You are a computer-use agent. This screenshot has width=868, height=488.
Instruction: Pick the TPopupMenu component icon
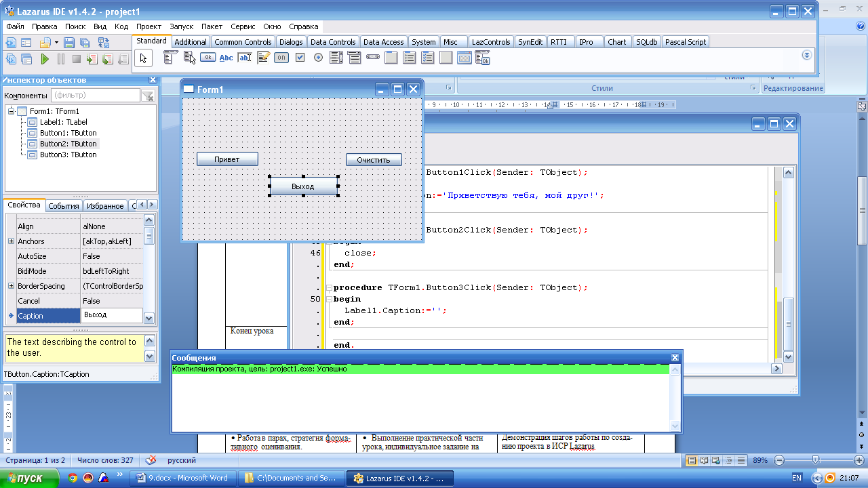click(189, 58)
